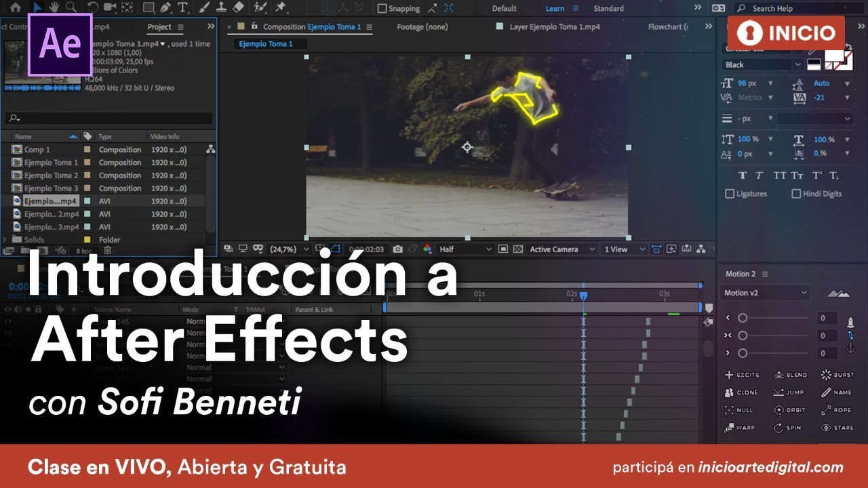Click the EXCITE button in Motion 2
This screenshot has width=868, height=488.
click(742, 375)
